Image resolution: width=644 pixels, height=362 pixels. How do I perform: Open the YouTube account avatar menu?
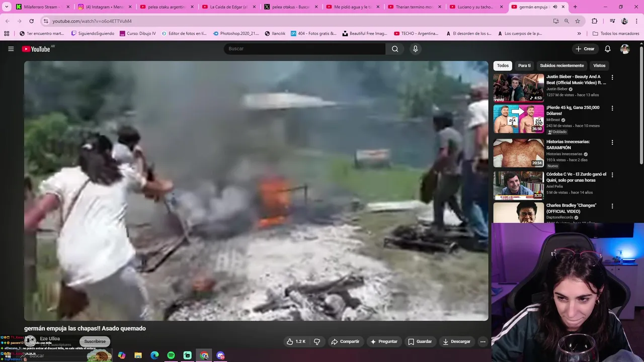coord(625,49)
